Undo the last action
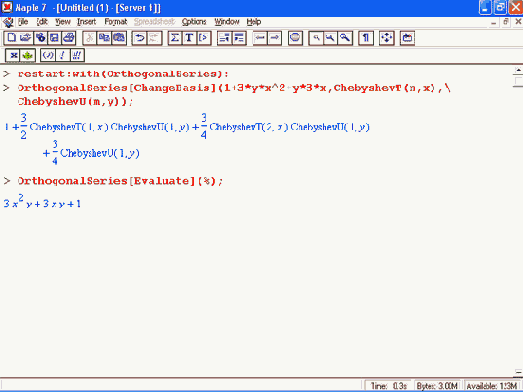 click(139, 38)
